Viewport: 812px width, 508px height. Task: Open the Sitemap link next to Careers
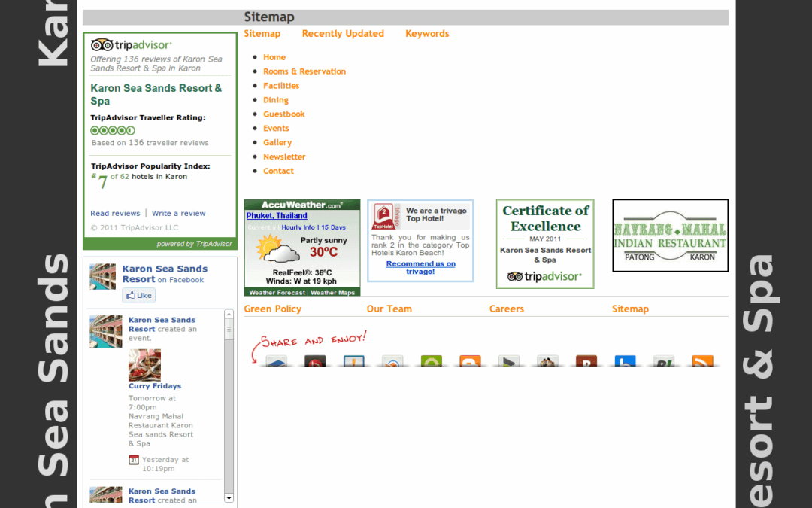point(630,309)
